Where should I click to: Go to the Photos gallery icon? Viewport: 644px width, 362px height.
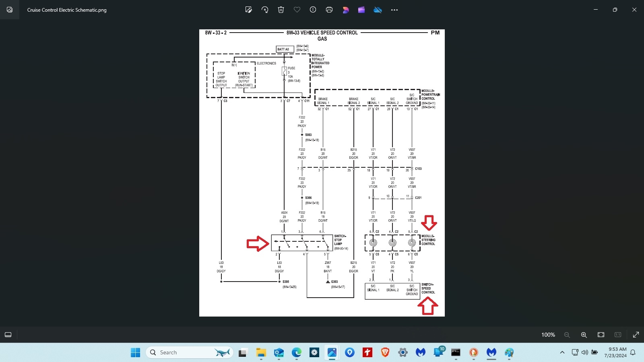pyautogui.click(x=10, y=10)
